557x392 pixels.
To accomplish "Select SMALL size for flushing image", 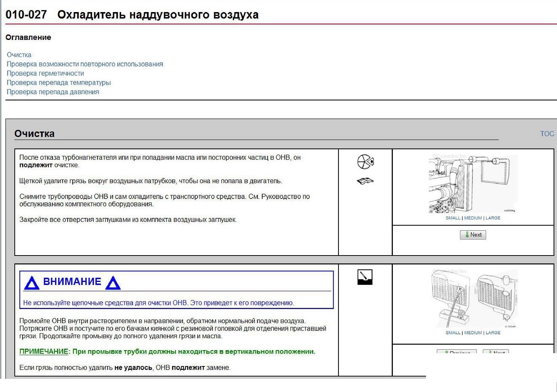I will pos(453,333).
